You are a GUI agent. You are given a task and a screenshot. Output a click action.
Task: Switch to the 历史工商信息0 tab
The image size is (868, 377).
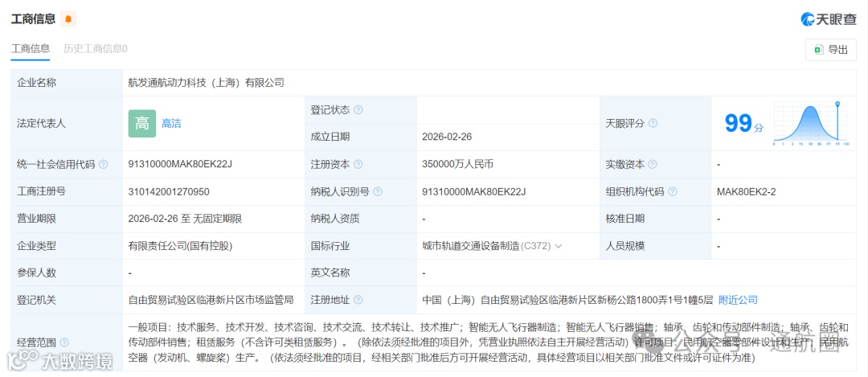(95, 49)
